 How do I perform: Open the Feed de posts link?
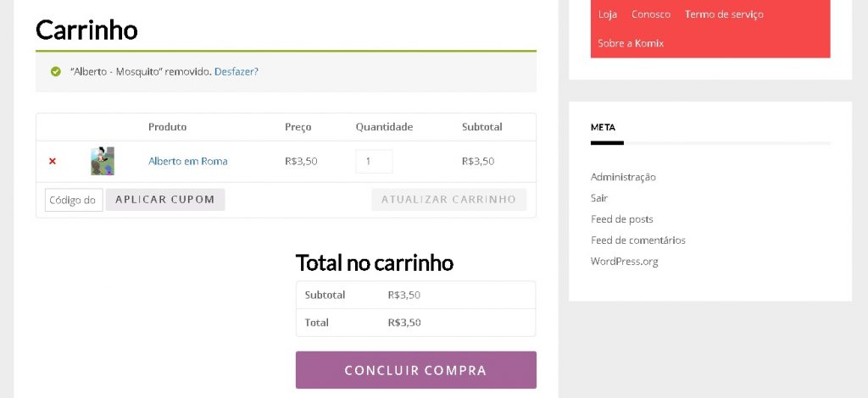click(621, 219)
